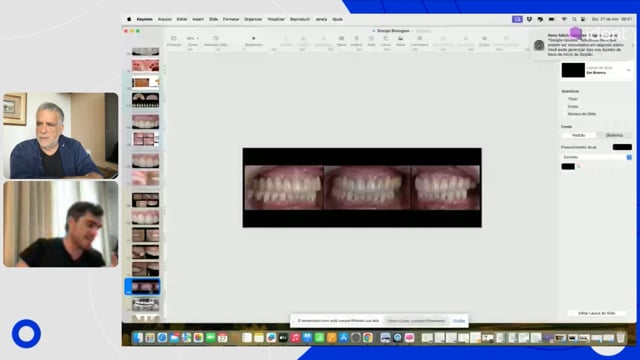Image resolution: width=640 pixels, height=360 pixels.
Task: Open the Inserir menu
Action: 198,19
